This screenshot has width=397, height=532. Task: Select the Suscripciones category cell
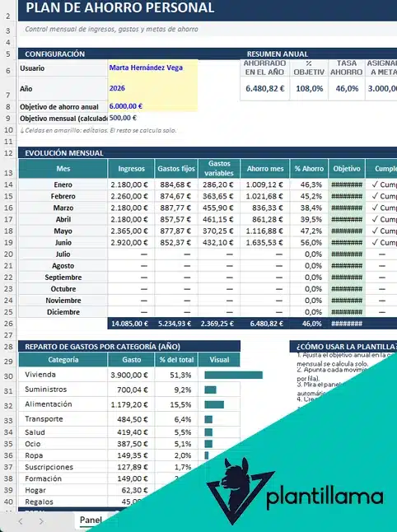63,467
